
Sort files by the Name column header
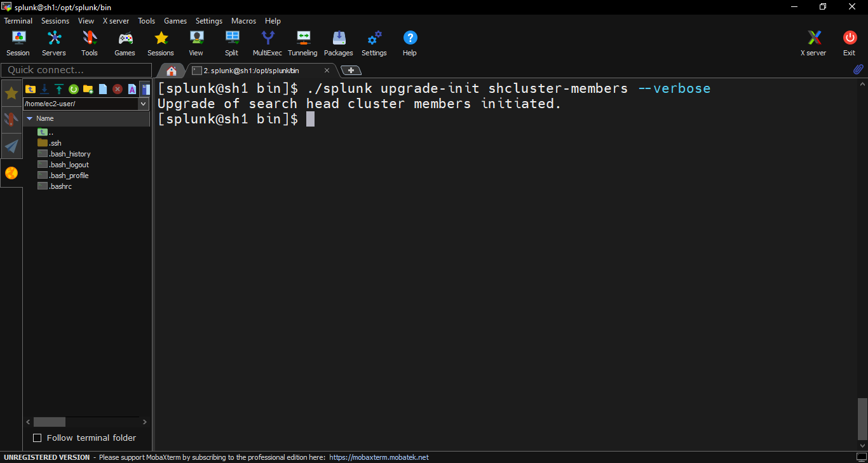87,118
